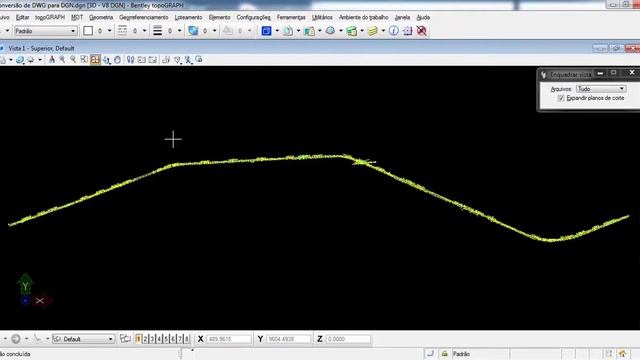Toggle view 7 button

click(x=180, y=339)
